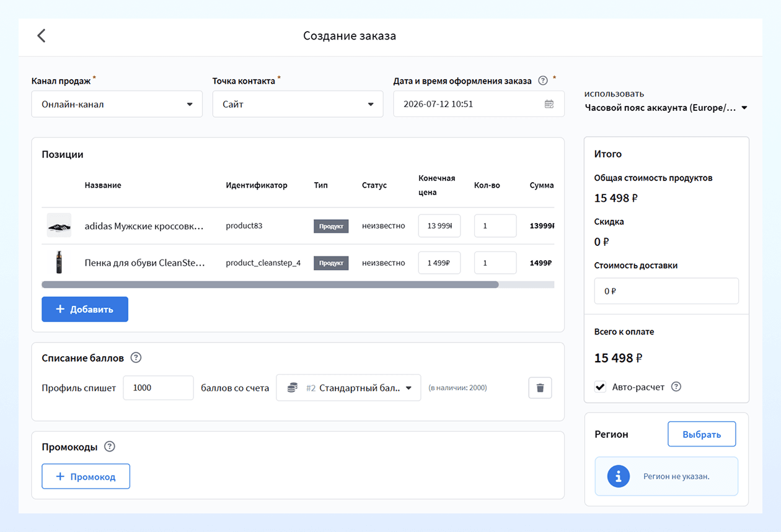Go back with the left chevron arrow
The height and width of the screenshot is (532, 781).
coord(42,36)
